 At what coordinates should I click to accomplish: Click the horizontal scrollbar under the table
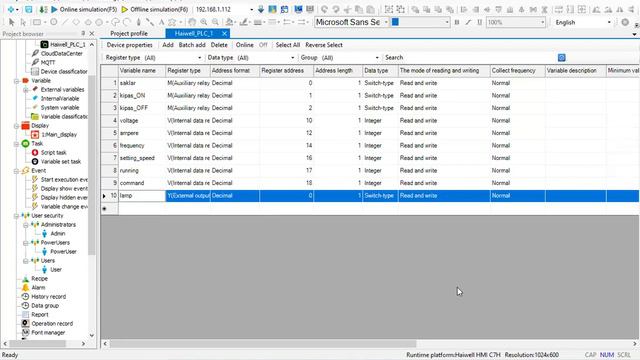pyautogui.click(x=263, y=344)
